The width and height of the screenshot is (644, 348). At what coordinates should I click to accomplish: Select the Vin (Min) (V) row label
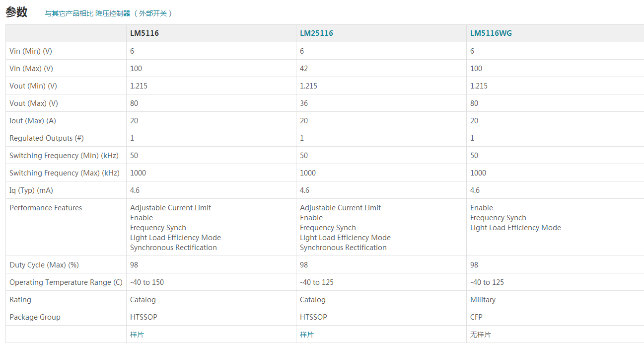click(31, 51)
